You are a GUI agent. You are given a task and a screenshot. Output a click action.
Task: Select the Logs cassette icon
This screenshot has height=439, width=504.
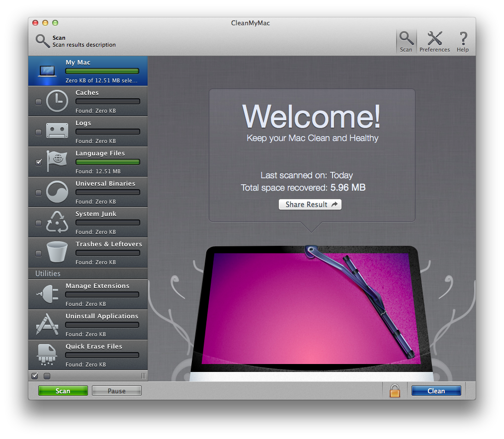tap(57, 132)
